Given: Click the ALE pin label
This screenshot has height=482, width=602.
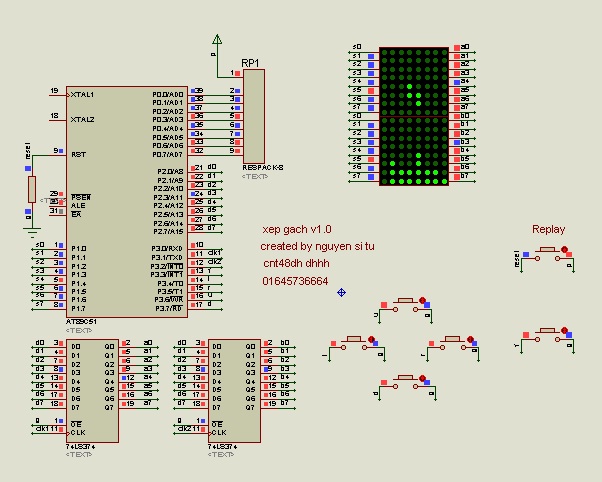Looking at the screenshot, I should [78, 206].
